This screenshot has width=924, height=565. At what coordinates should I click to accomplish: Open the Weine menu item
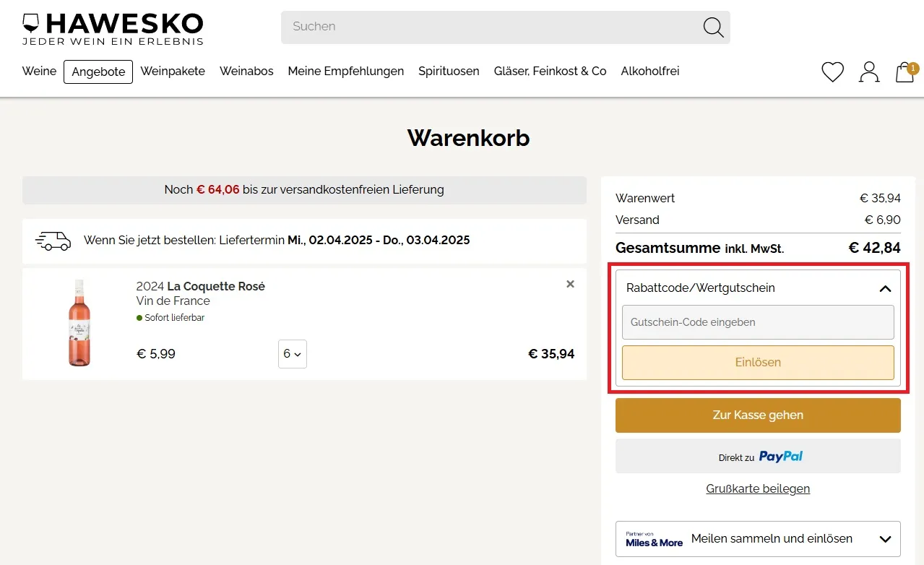(x=39, y=71)
